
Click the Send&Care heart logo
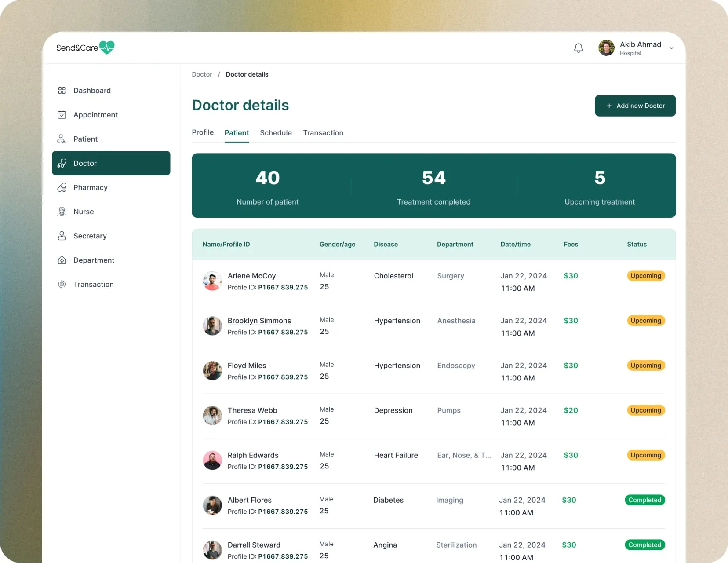click(107, 47)
